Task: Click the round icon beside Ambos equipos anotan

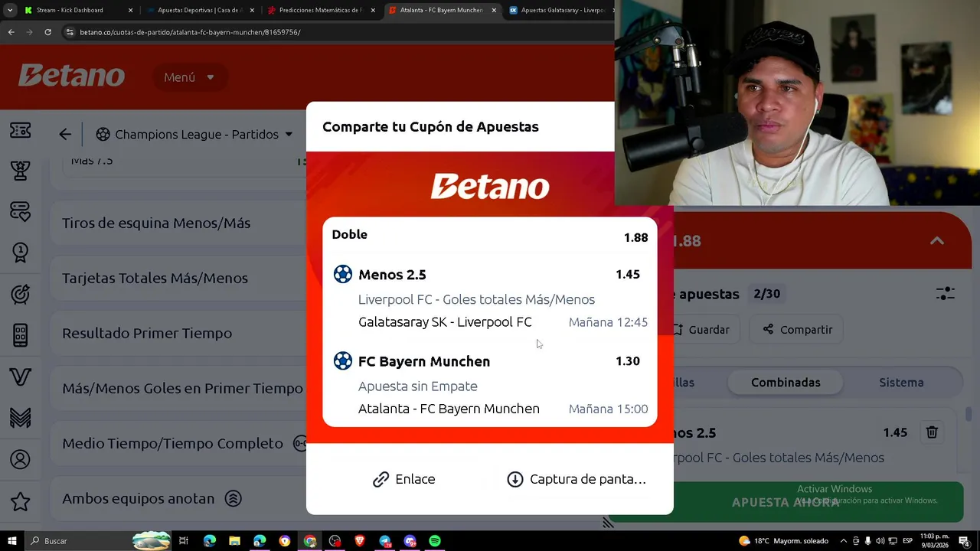Action: pos(234,498)
